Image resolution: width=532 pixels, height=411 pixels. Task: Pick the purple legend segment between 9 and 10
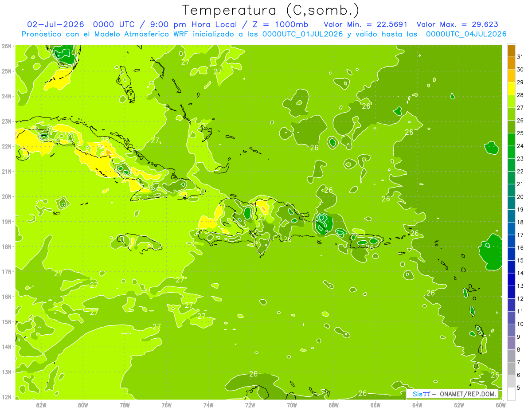coord(511,330)
